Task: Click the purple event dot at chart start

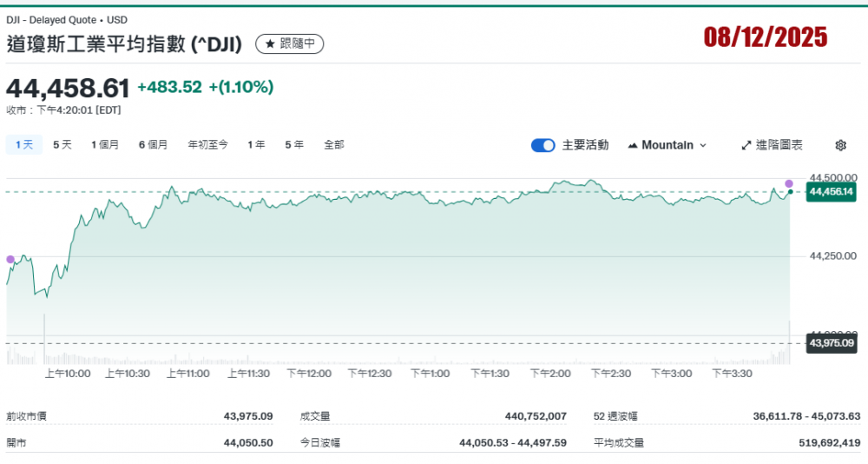Action: pos(10,259)
